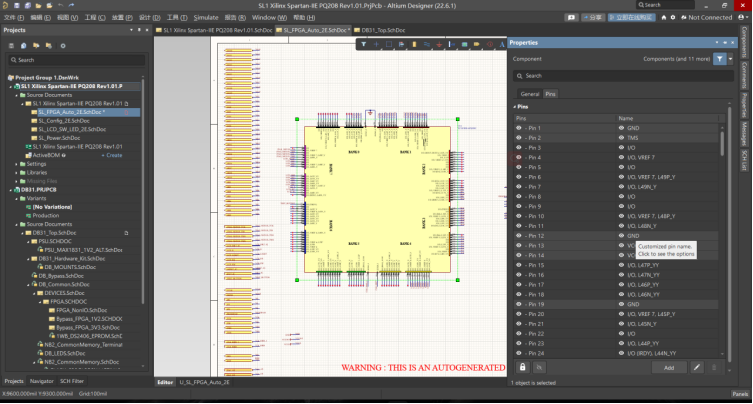Image resolution: width=753 pixels, height=404 pixels.
Task: Click the lock icon below the pins list
Action: coord(522,367)
